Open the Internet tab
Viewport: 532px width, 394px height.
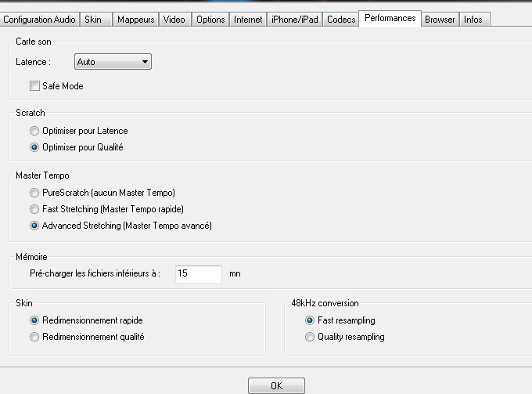click(248, 20)
